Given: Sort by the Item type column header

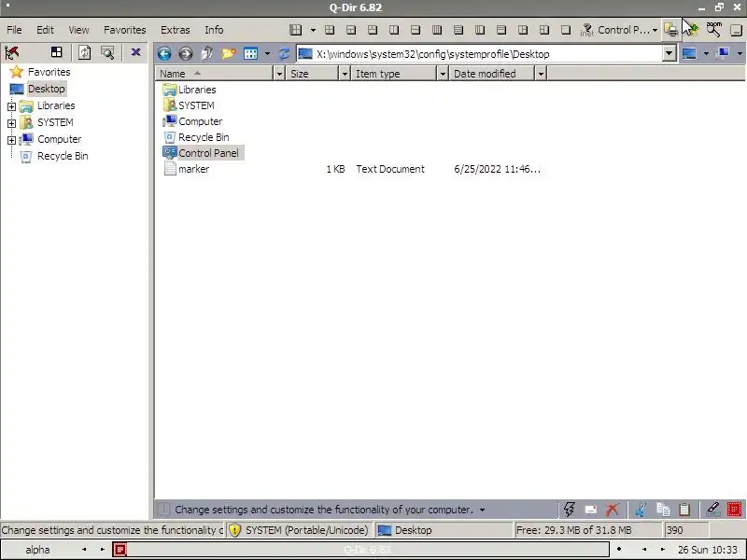Looking at the screenshot, I should [x=393, y=74].
